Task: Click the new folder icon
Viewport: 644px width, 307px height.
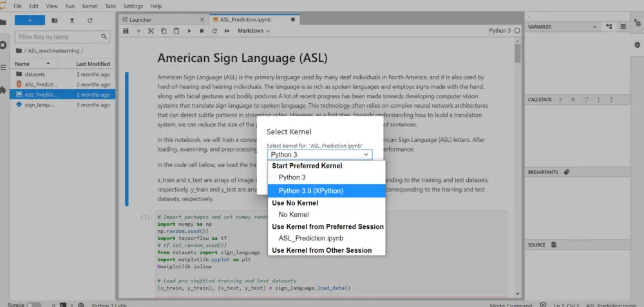Action: pyautogui.click(x=54, y=21)
